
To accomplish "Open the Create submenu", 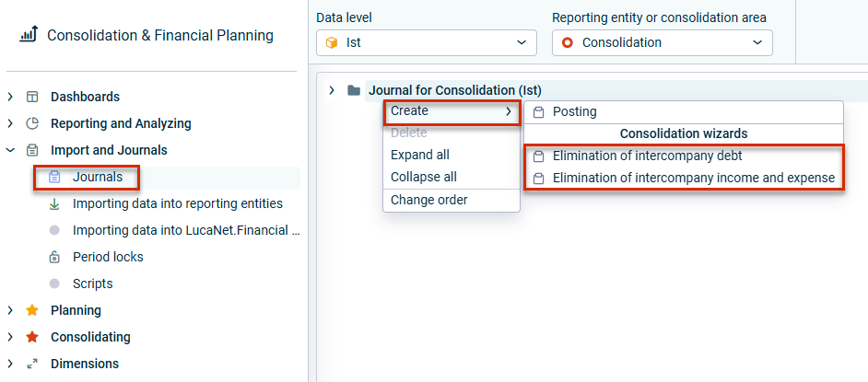I will (452, 111).
